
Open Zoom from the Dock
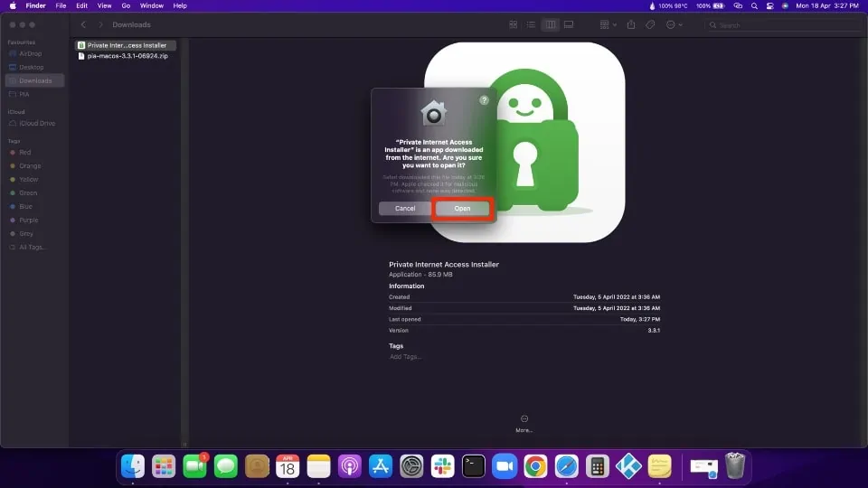(505, 466)
